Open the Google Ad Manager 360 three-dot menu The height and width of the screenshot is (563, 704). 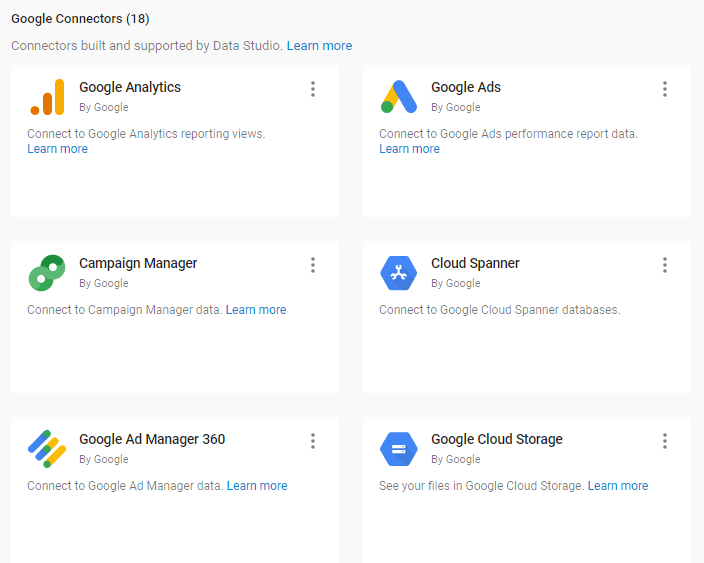(313, 441)
